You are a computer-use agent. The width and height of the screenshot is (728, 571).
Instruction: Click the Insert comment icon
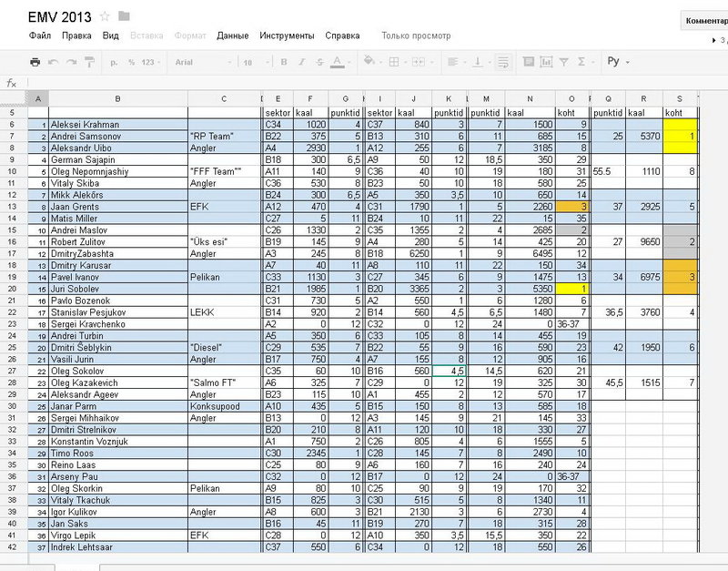(529, 62)
